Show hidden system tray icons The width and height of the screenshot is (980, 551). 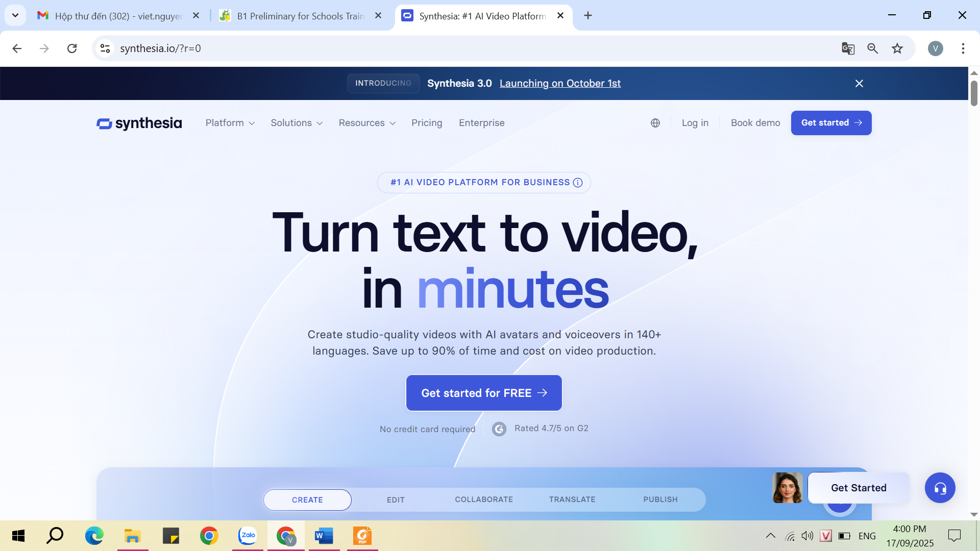(x=771, y=536)
